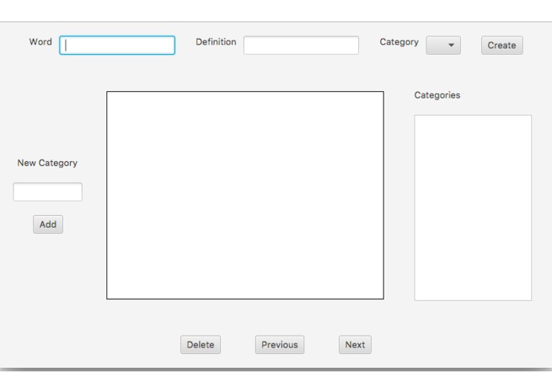Focus the Definition input field
This screenshot has height=392, width=552.
click(x=301, y=45)
